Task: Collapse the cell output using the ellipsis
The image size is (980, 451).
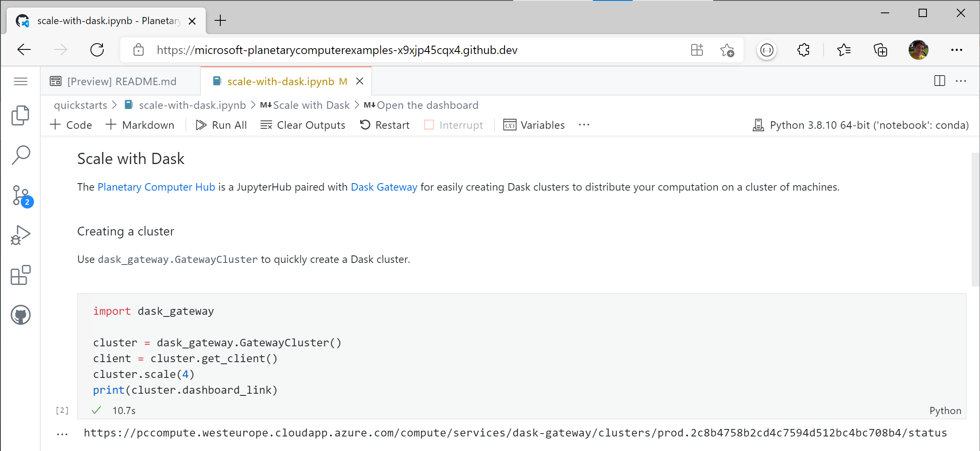Action: [62, 433]
